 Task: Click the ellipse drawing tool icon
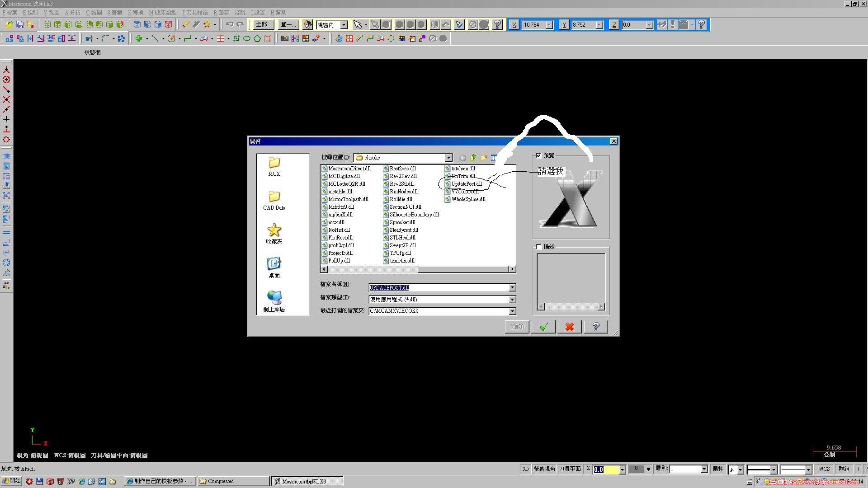click(247, 39)
